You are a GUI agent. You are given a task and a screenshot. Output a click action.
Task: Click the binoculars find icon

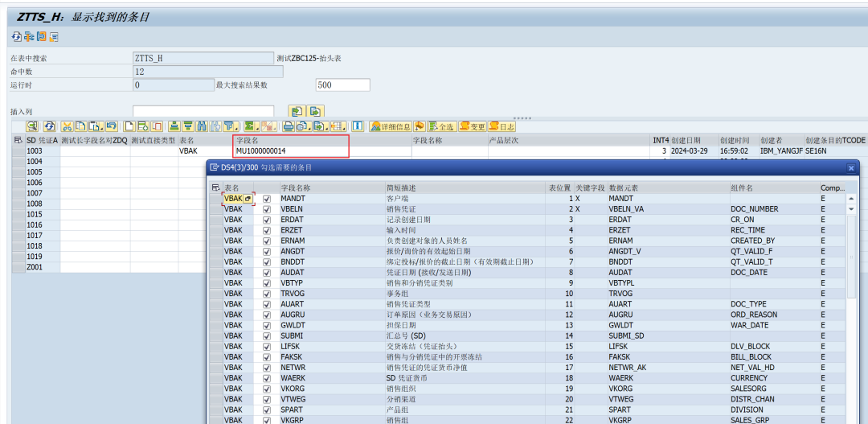point(202,126)
